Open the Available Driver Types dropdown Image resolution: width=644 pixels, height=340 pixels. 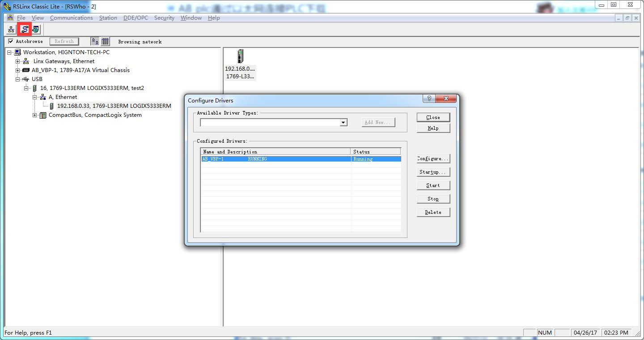pyautogui.click(x=343, y=123)
